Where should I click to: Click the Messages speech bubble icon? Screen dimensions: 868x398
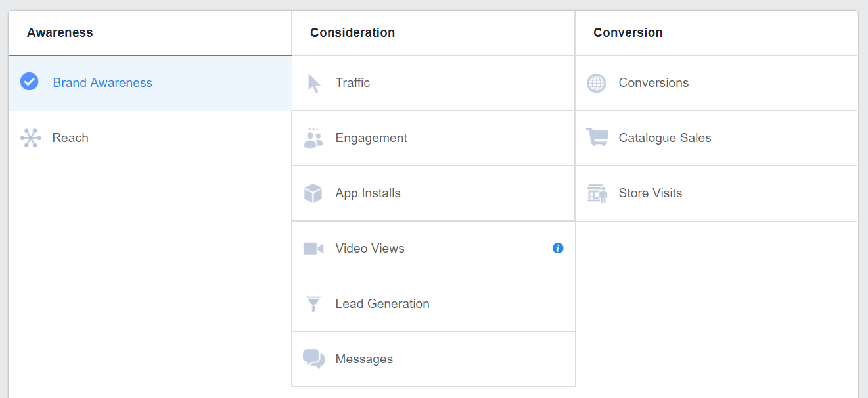[313, 359]
